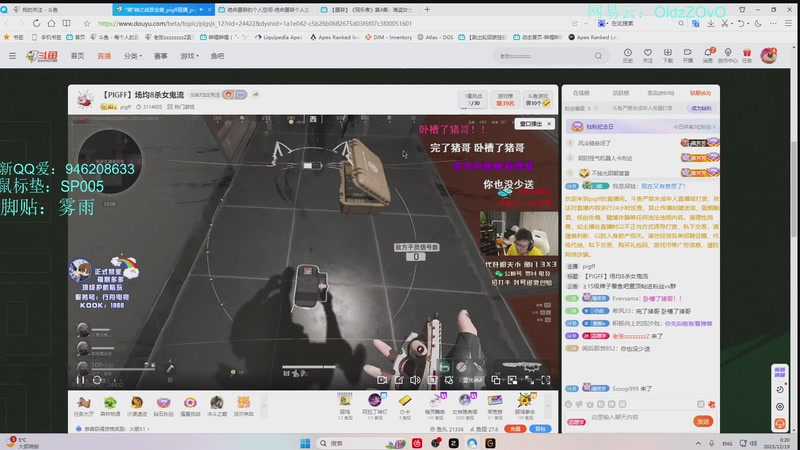Screen dimensions: 800x450
Task: Click the search magnifier icon
Action: pos(598,56)
